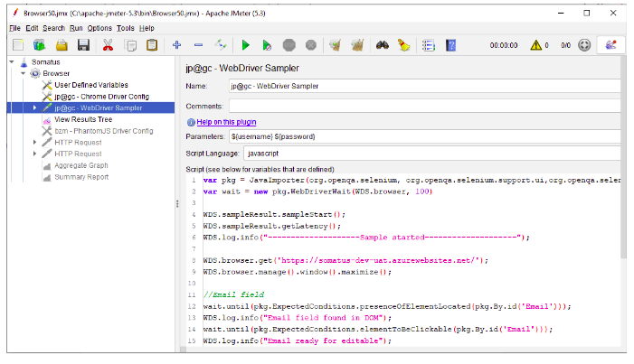Click Reset Search broom icon

[404, 45]
